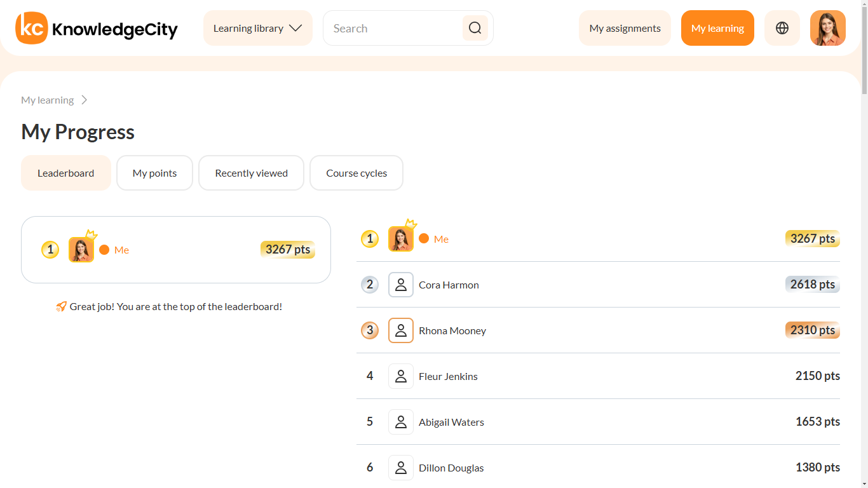The width and height of the screenshot is (868, 488).
Task: Switch to the My points tab
Action: [154, 173]
